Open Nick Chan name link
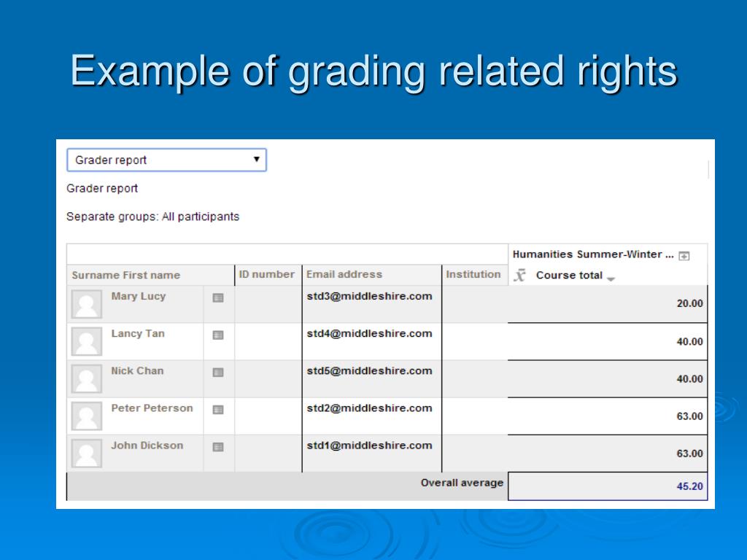747x560 pixels. 137,371
